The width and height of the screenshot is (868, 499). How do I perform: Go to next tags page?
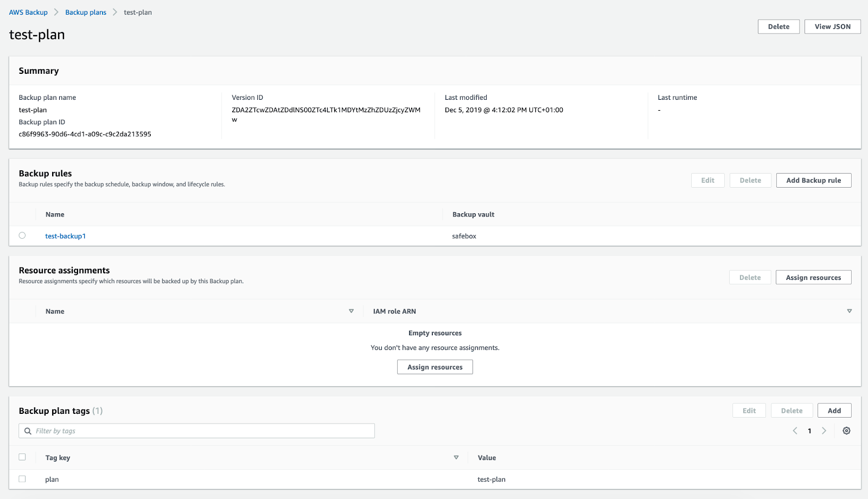point(824,431)
